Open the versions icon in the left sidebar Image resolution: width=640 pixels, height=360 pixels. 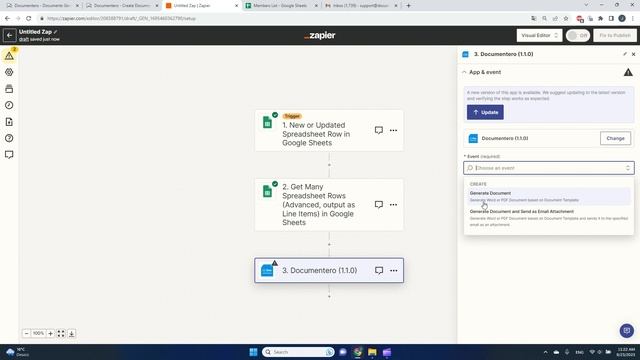point(9,89)
